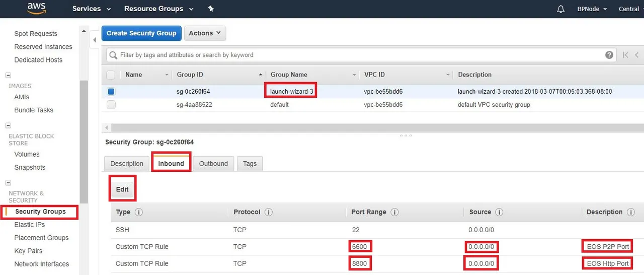The width and height of the screenshot is (644, 275).
Task: Open AMIs in the sidebar
Action: point(22,97)
